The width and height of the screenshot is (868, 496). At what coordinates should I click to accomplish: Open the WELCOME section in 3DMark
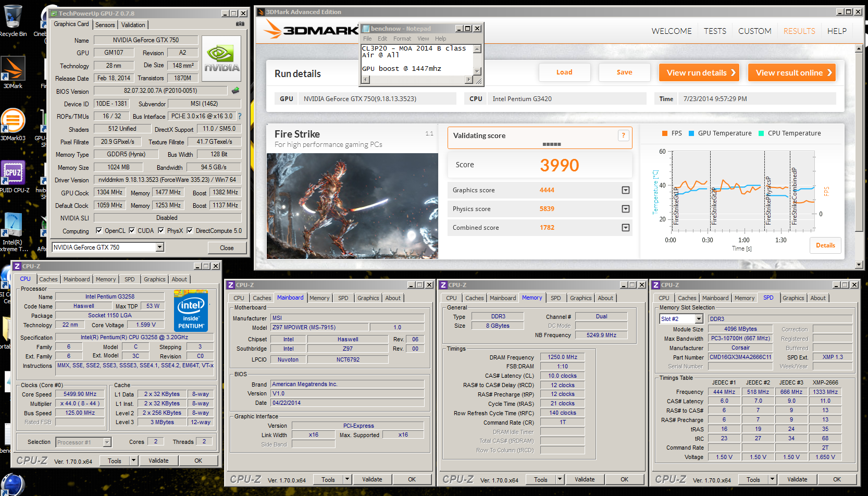coord(672,31)
